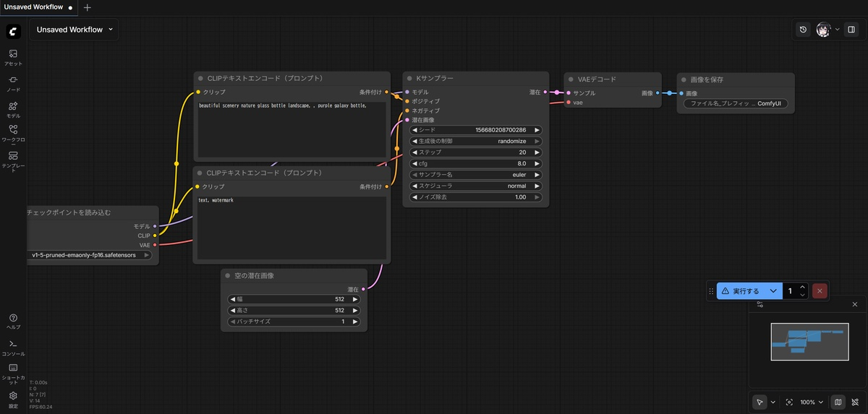Edit the negative prompt text, watermark

pyautogui.click(x=292, y=228)
